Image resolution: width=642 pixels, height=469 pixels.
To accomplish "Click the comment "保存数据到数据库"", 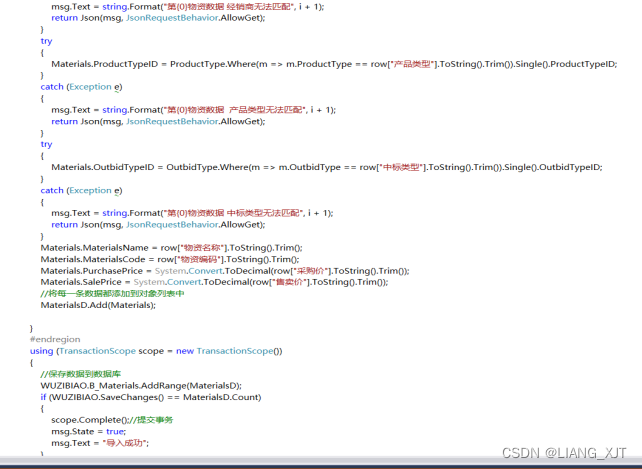I will (x=81, y=374).
